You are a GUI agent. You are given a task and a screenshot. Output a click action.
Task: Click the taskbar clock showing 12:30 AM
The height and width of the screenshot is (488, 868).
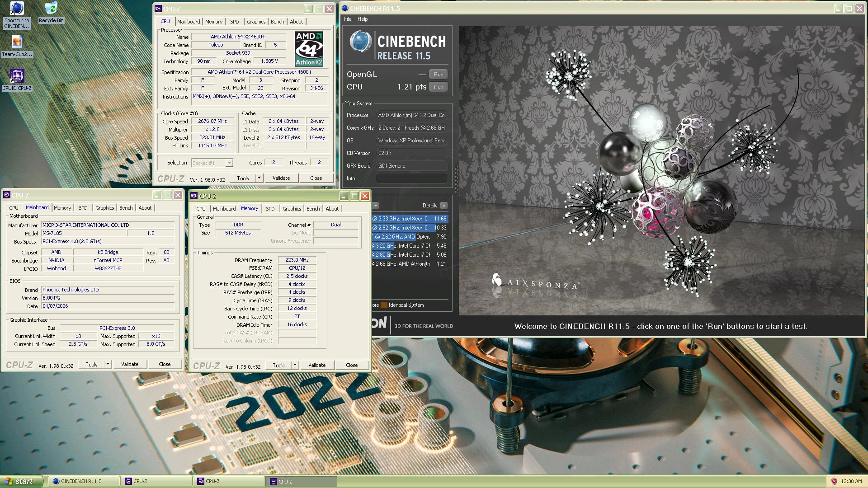pos(851,482)
